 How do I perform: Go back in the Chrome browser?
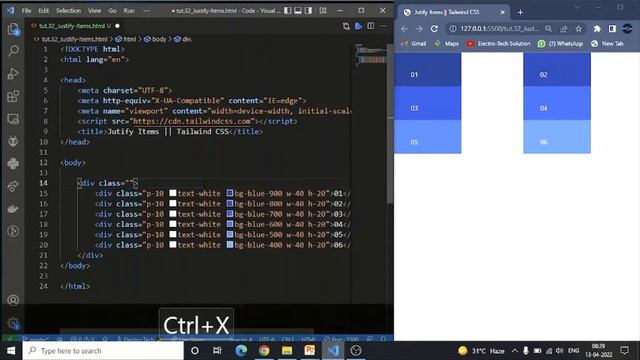click(x=404, y=29)
